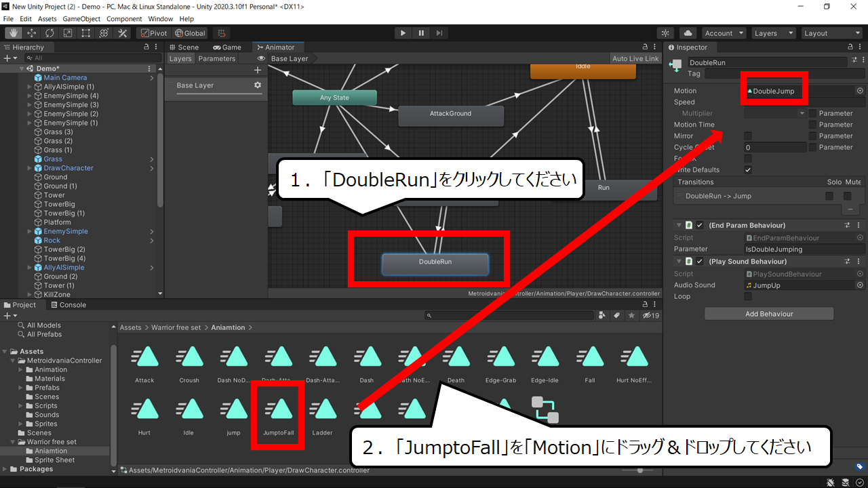Select the Croush animation clip
The height and width of the screenshot is (488, 868).
point(189,365)
